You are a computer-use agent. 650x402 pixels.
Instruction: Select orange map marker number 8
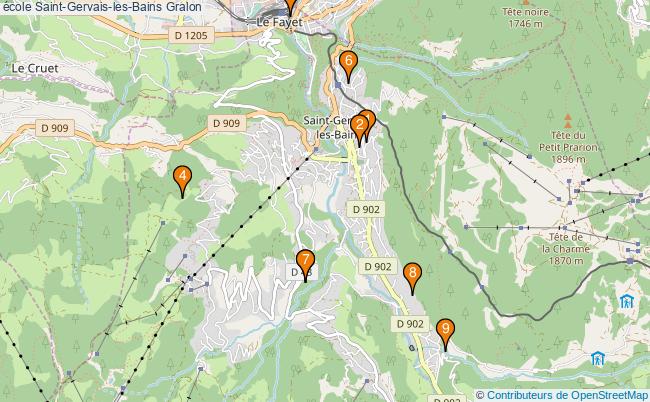412,277
